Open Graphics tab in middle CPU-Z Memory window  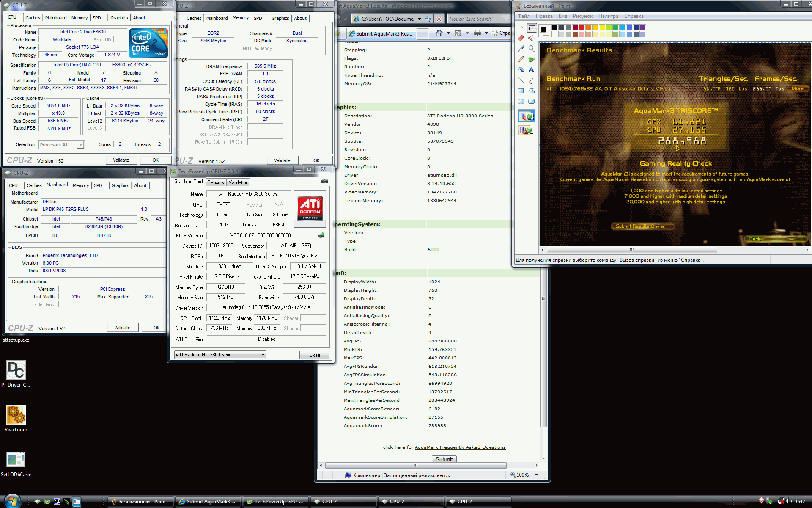pos(280,18)
